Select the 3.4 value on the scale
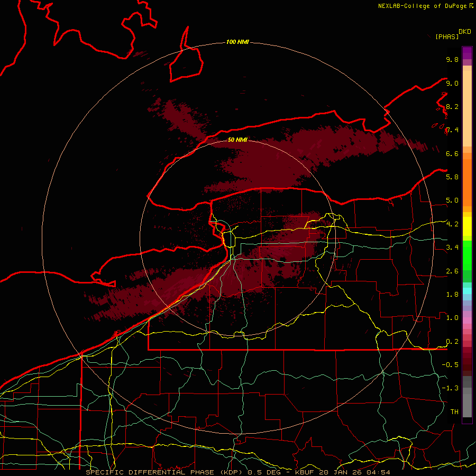The width and height of the screenshot is (476, 476). coord(452,247)
